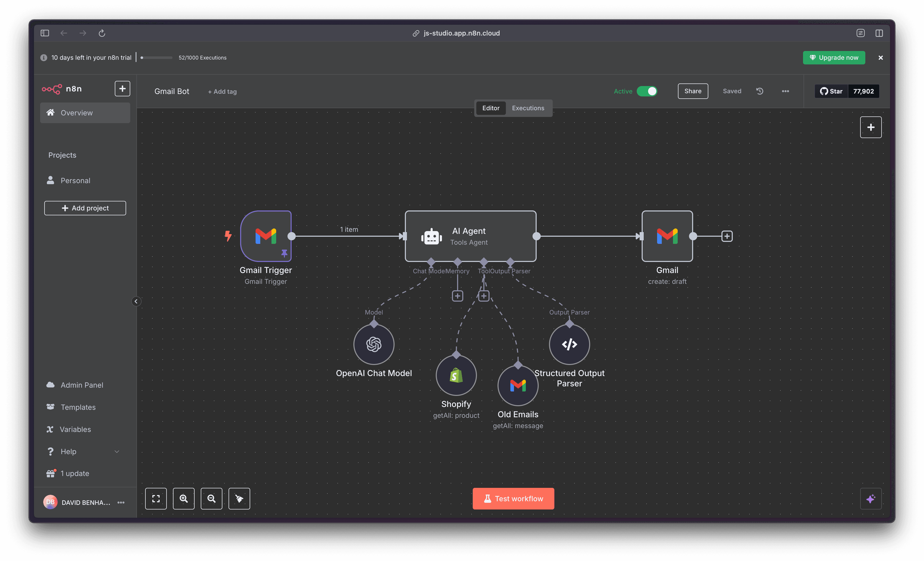Click the trigger lightning bolt icon
924x561 pixels.
point(228,236)
